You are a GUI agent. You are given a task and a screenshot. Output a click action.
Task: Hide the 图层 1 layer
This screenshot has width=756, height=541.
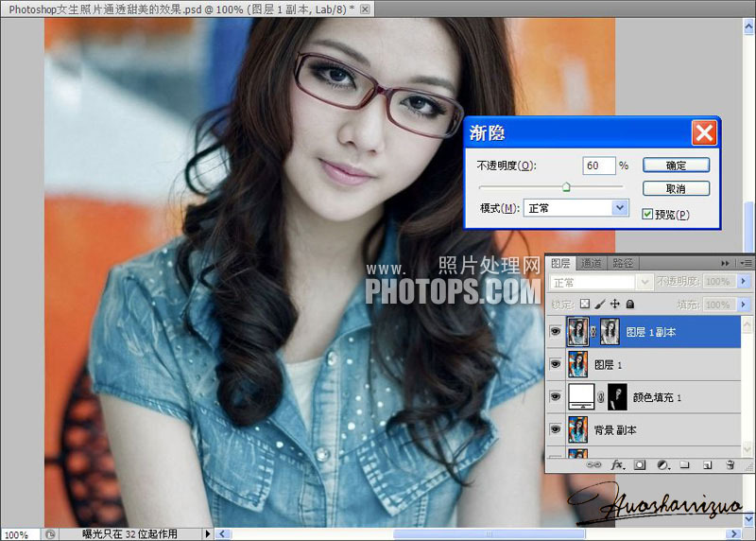point(556,364)
